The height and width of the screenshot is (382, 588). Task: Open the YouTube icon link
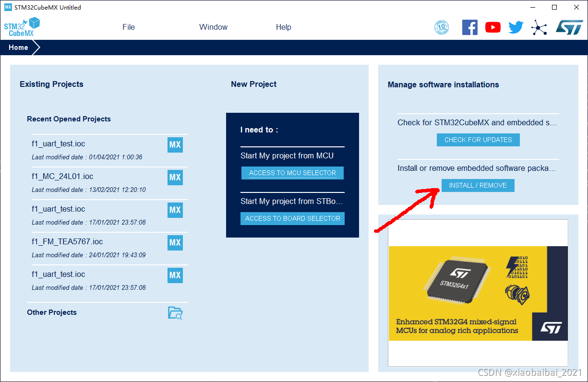(x=493, y=27)
